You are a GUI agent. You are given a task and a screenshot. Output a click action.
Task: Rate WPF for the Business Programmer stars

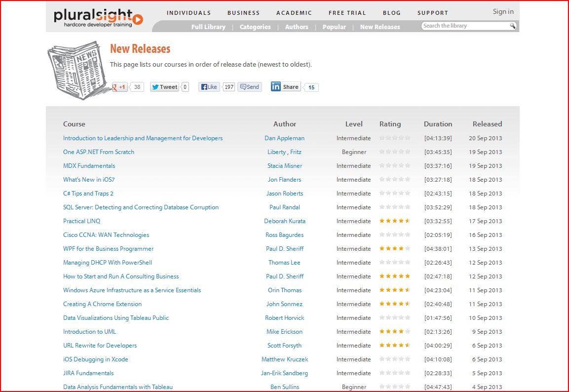(395, 249)
